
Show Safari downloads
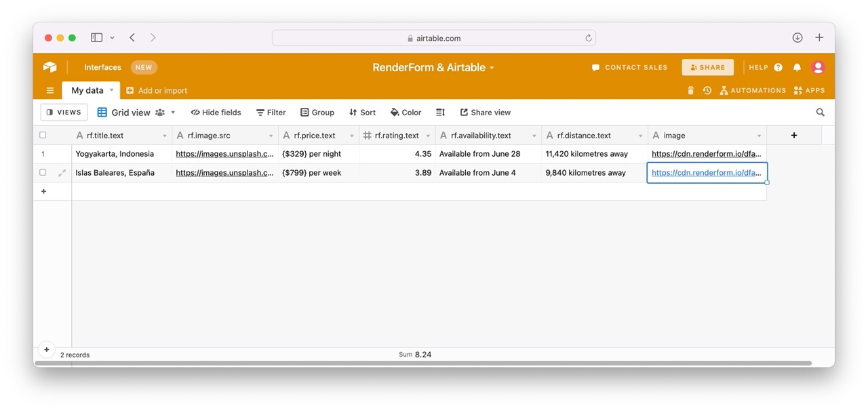(x=797, y=38)
